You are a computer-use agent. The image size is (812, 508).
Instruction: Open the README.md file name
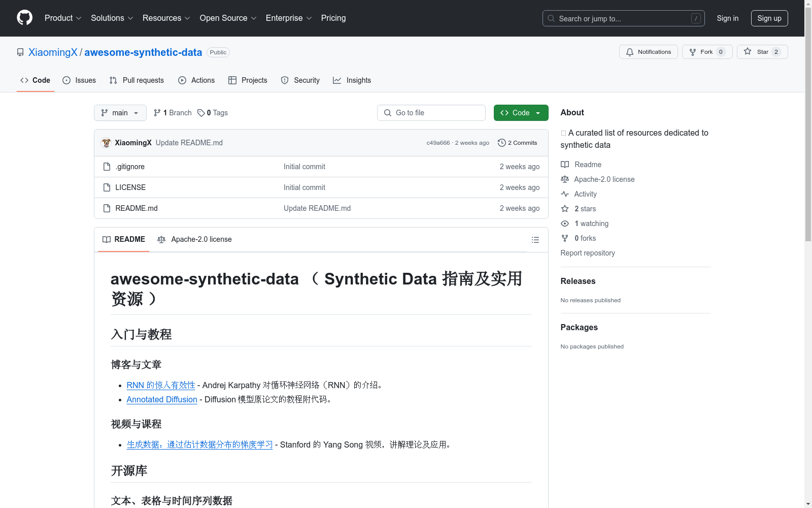(137, 208)
